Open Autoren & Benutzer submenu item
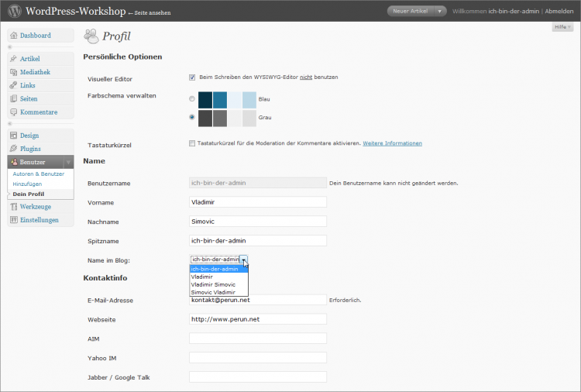 (x=39, y=174)
